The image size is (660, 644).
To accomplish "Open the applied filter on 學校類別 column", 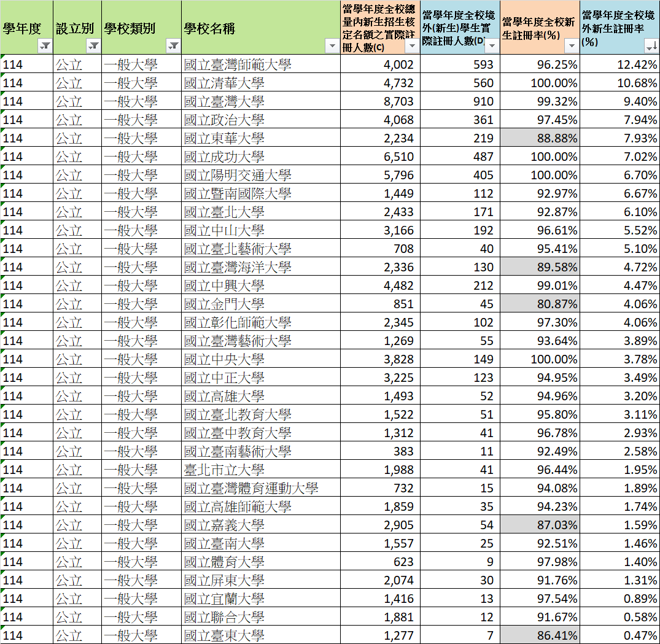I will tap(173, 46).
